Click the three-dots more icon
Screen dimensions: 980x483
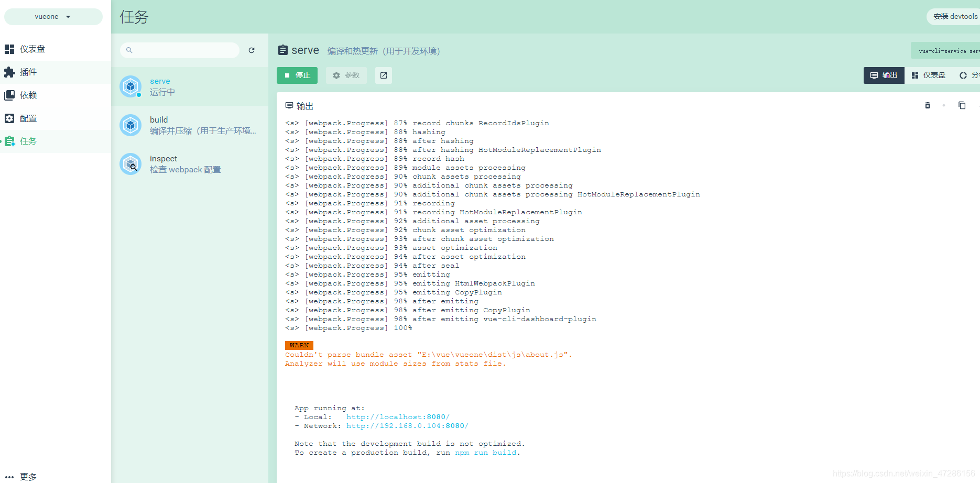[x=9, y=477]
